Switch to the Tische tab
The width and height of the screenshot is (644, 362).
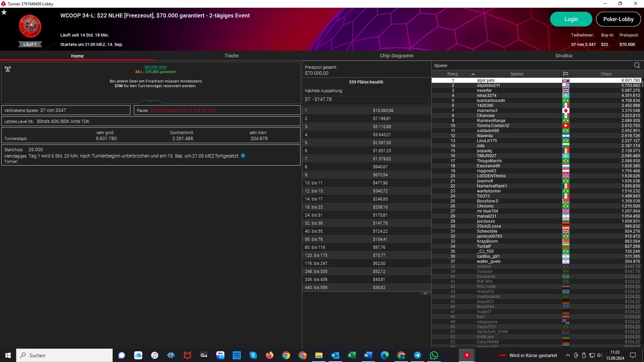click(231, 56)
